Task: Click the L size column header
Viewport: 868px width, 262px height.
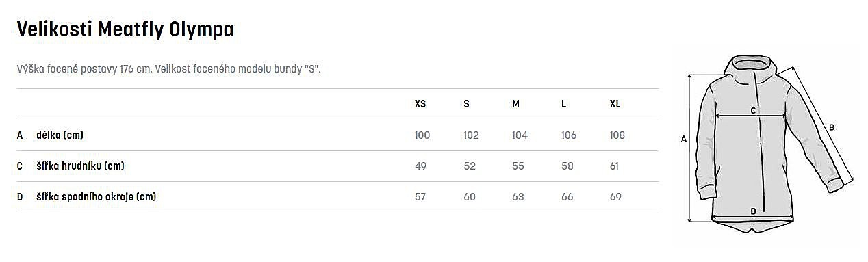Action: [x=563, y=104]
